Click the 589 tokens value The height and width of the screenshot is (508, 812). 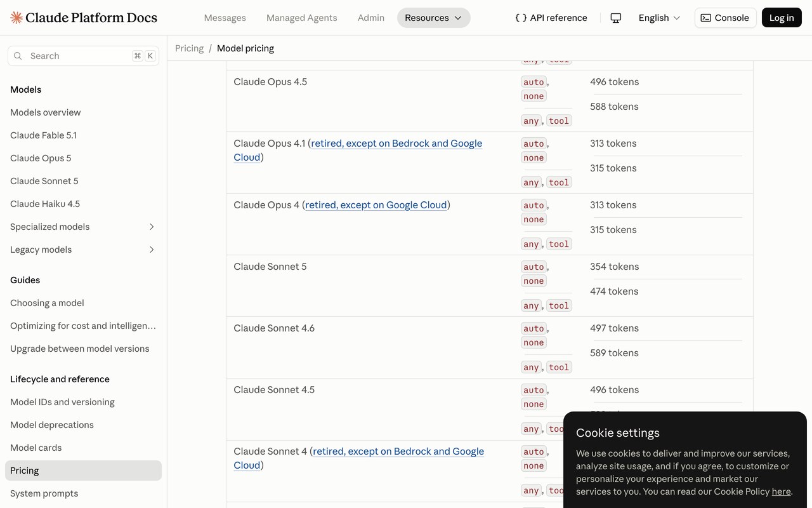[x=614, y=353]
